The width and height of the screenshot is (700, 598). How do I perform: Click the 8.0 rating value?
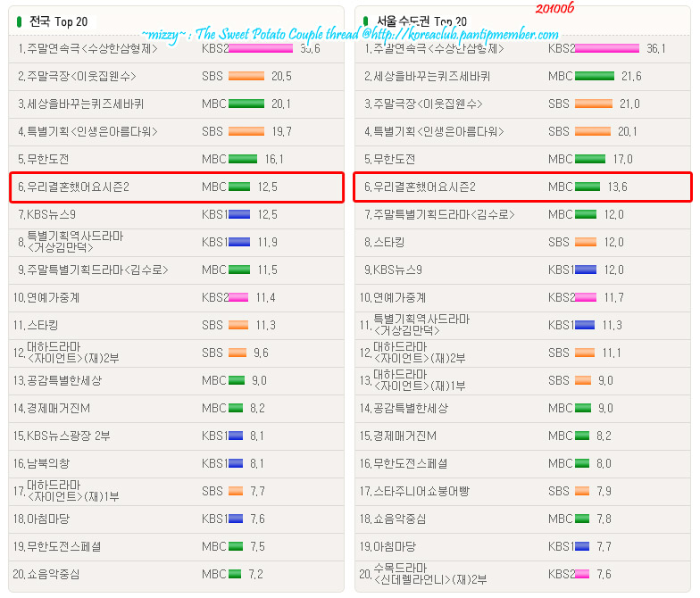(604, 464)
